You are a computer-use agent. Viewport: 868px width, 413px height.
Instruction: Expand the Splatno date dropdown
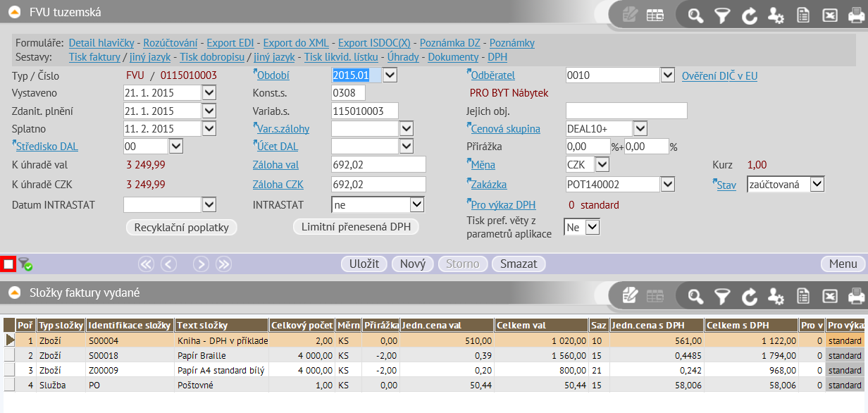[x=209, y=129]
